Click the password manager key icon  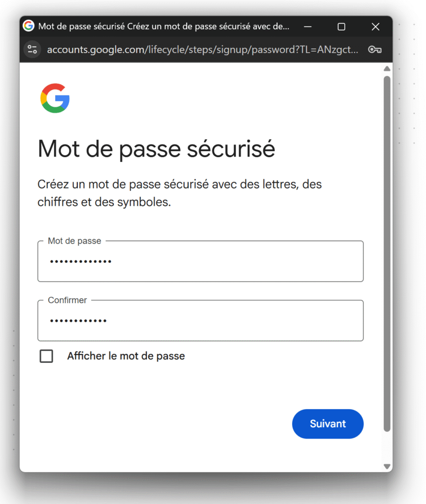(375, 49)
